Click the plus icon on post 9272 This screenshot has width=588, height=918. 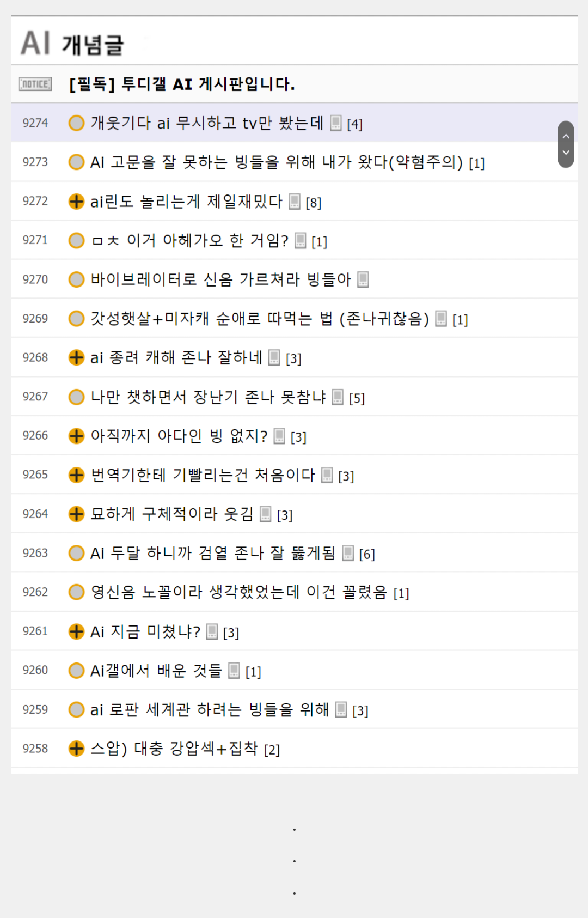pos(76,202)
